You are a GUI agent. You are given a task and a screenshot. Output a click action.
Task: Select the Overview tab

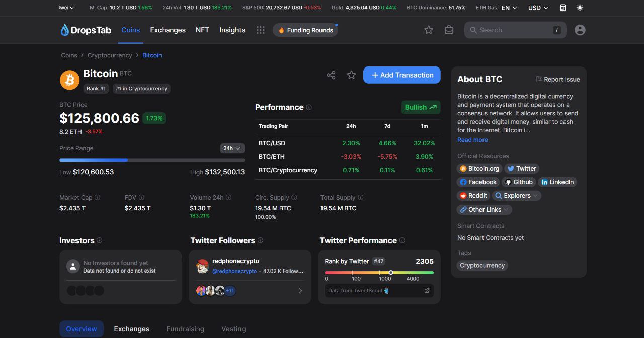click(82, 329)
